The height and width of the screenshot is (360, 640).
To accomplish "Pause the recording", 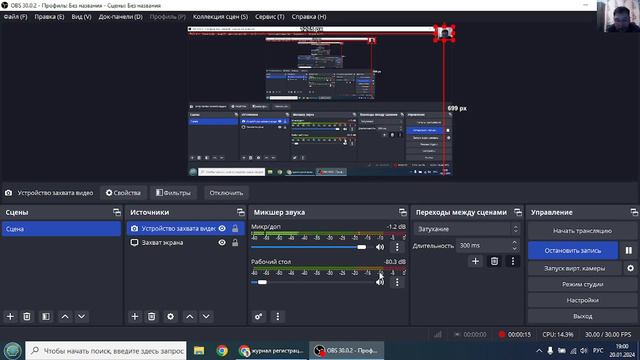I will [629, 251].
